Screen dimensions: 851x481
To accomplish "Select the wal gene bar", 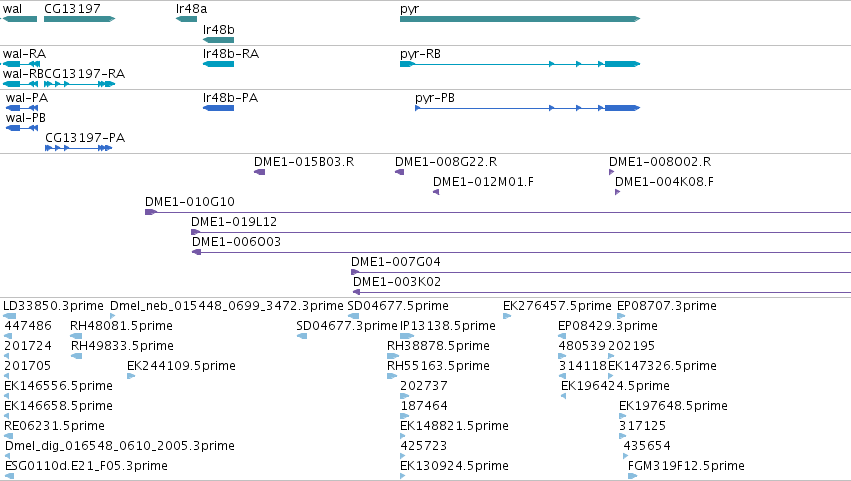I will 19,19.
